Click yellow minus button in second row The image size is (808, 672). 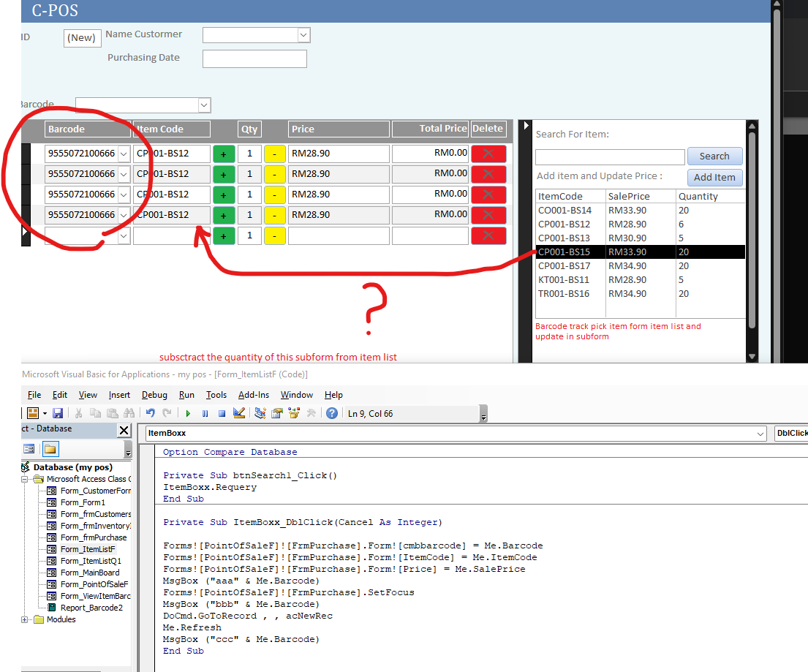pos(274,174)
